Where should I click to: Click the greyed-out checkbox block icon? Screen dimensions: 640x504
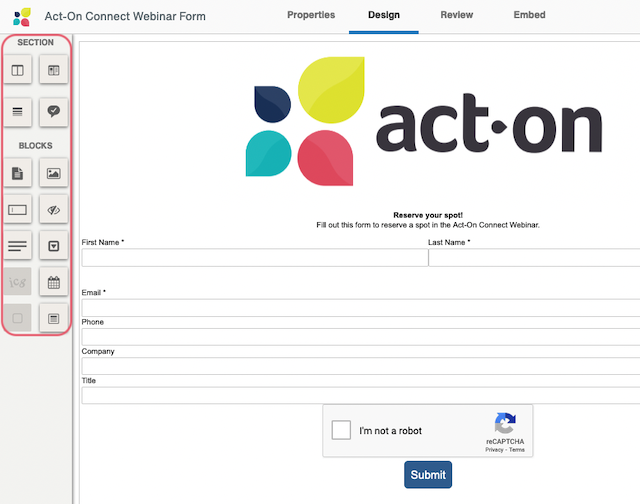[18, 317]
